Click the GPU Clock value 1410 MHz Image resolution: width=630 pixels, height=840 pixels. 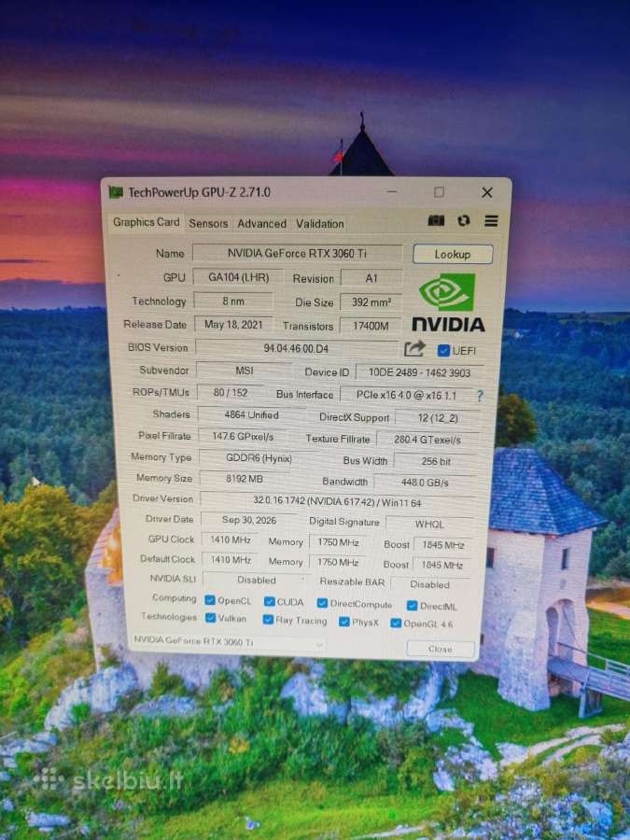[x=231, y=539]
